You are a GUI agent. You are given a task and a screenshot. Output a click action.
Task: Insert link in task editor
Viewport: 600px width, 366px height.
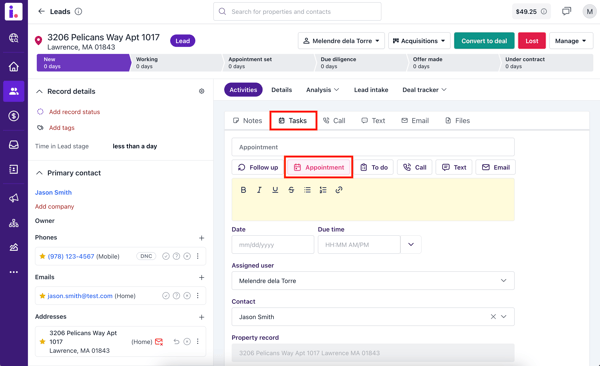point(339,190)
